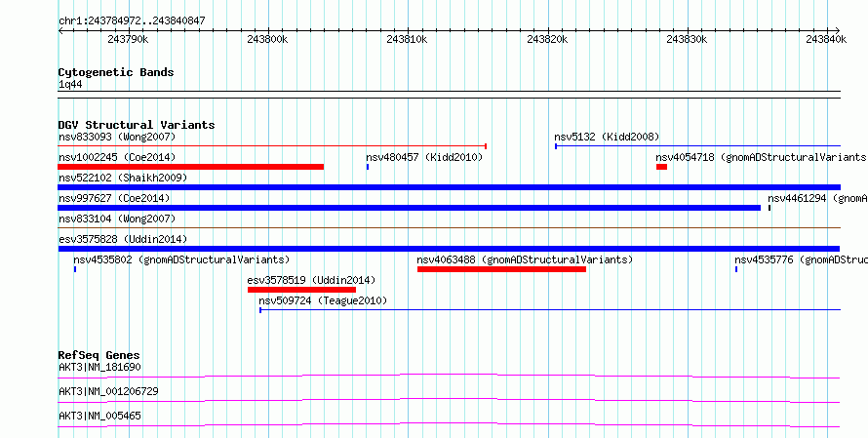Click the AKT3 NM_181690 magenta gene line
Image resolution: width=868 pixels, height=438 pixels.
click(x=449, y=377)
